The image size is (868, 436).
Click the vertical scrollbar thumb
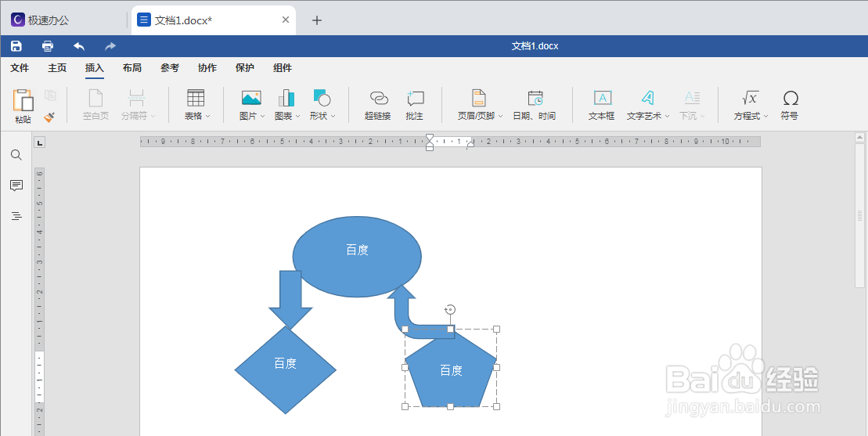(859, 215)
